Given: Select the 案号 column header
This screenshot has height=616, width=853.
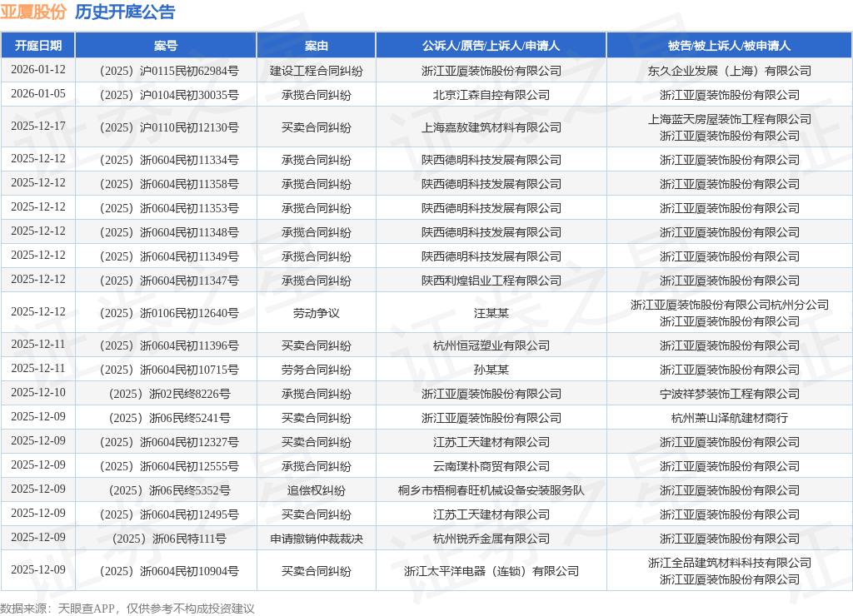Looking at the screenshot, I should coord(166,46).
